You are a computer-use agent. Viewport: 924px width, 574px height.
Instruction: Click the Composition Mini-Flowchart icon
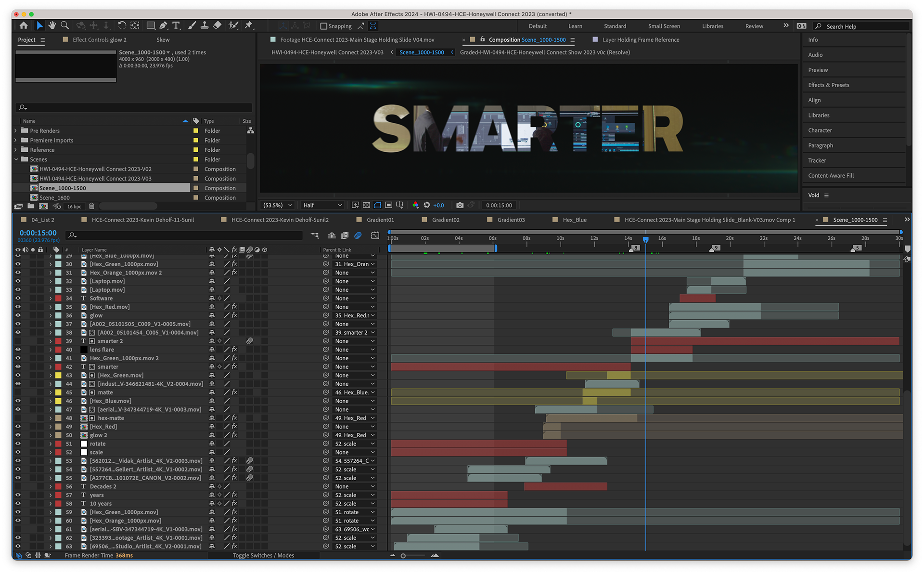[x=315, y=235]
